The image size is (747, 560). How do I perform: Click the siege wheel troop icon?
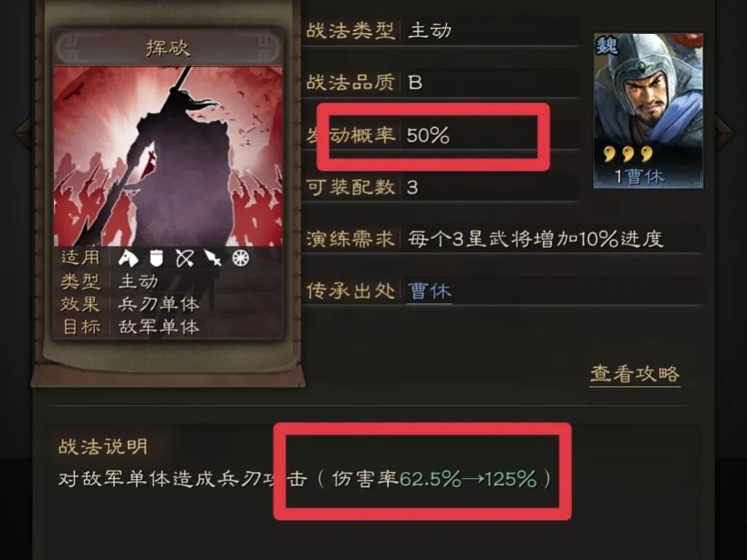[241, 258]
